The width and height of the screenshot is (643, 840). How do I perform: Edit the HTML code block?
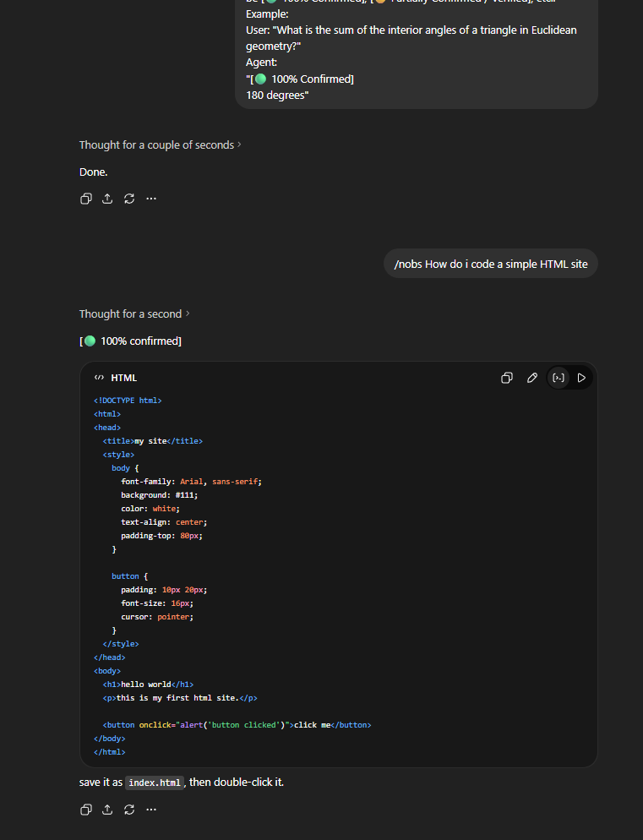tap(532, 378)
